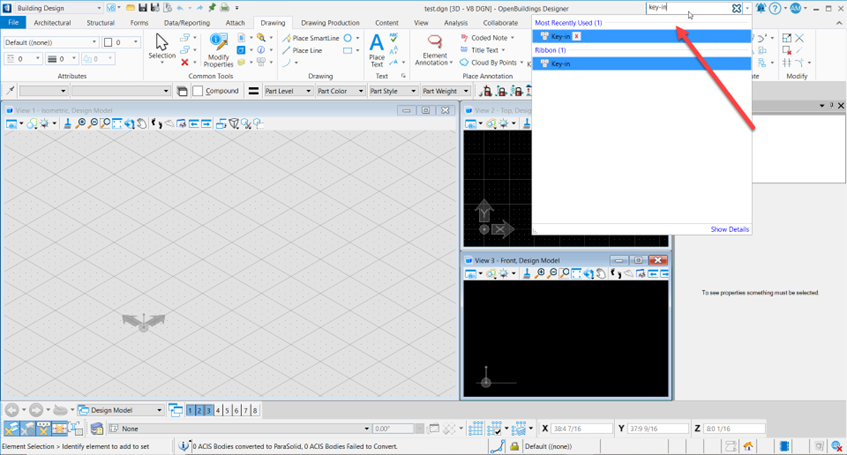Select the Place Circle tool

coord(348,38)
